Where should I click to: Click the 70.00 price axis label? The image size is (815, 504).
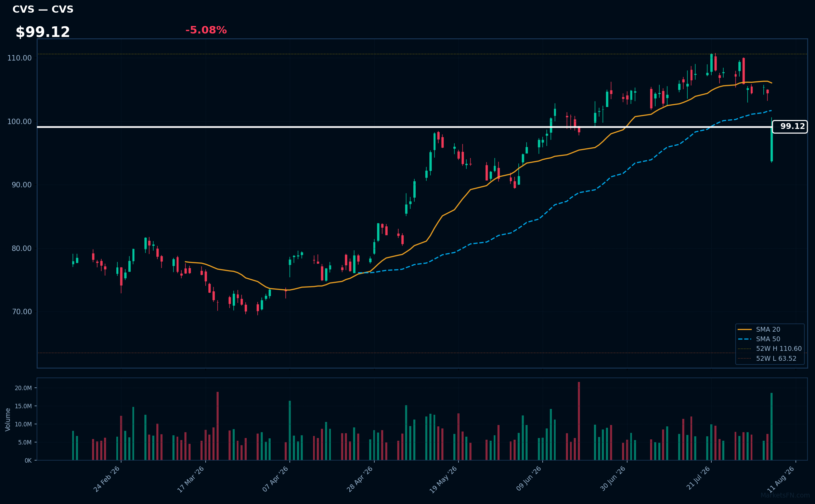coord(22,311)
